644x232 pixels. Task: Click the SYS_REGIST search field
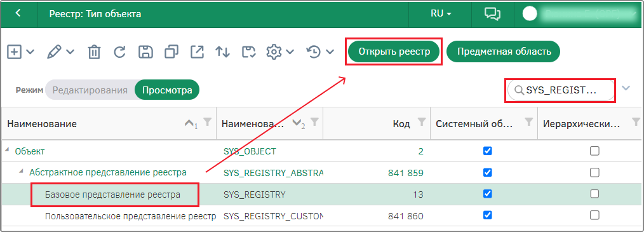[x=561, y=90]
